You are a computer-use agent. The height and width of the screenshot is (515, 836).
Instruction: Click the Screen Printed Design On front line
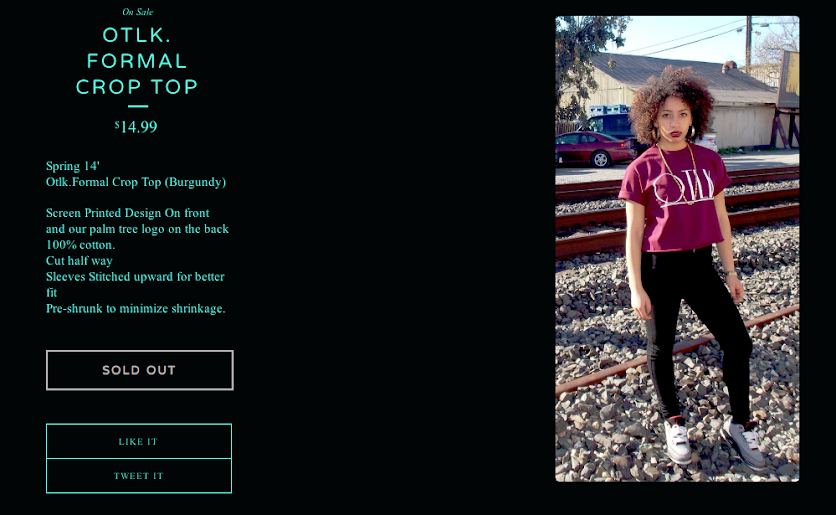(127, 213)
